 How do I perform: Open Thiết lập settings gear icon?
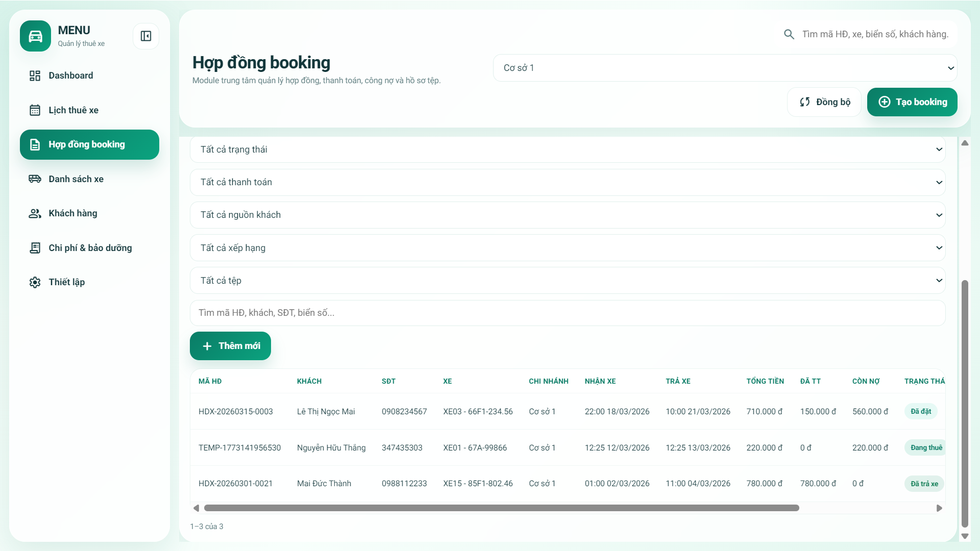coord(34,282)
